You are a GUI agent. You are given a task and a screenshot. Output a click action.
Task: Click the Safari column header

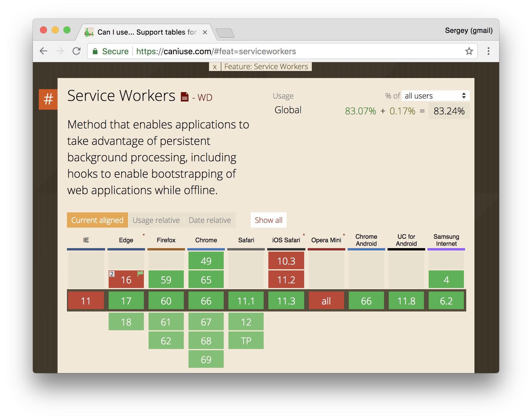tap(246, 240)
